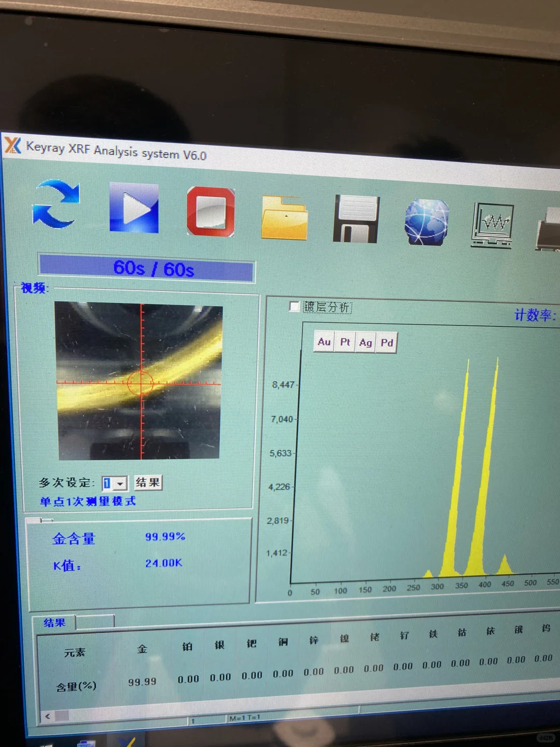Image resolution: width=560 pixels, height=747 pixels.
Task: Click the 钯 column header
Action: (x=251, y=643)
